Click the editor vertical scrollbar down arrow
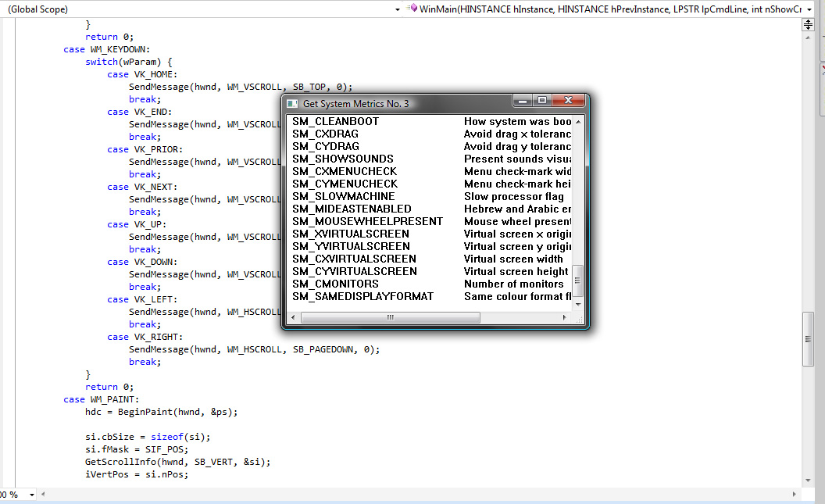The width and height of the screenshot is (825, 504). 808,480
